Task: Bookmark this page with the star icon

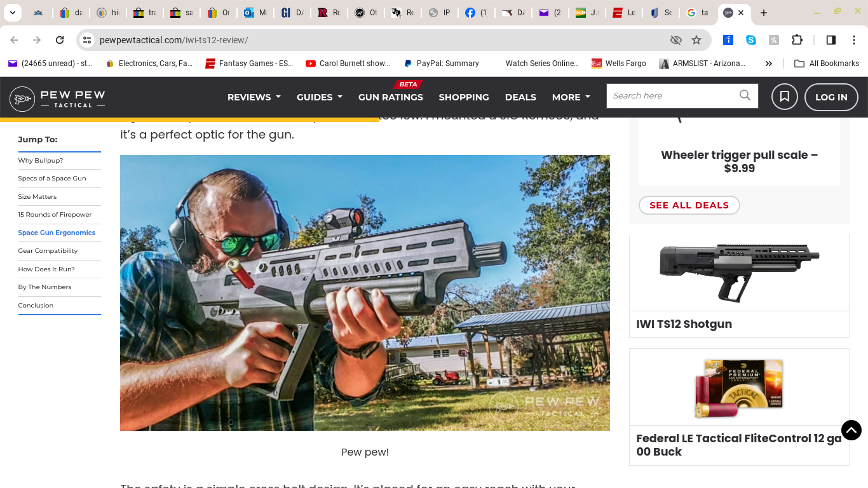Action: click(x=696, y=40)
